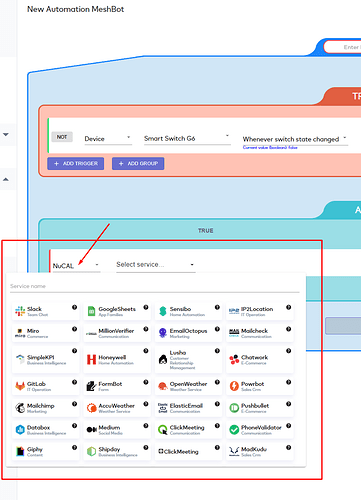Click the ADD GROUP button

tap(138, 163)
